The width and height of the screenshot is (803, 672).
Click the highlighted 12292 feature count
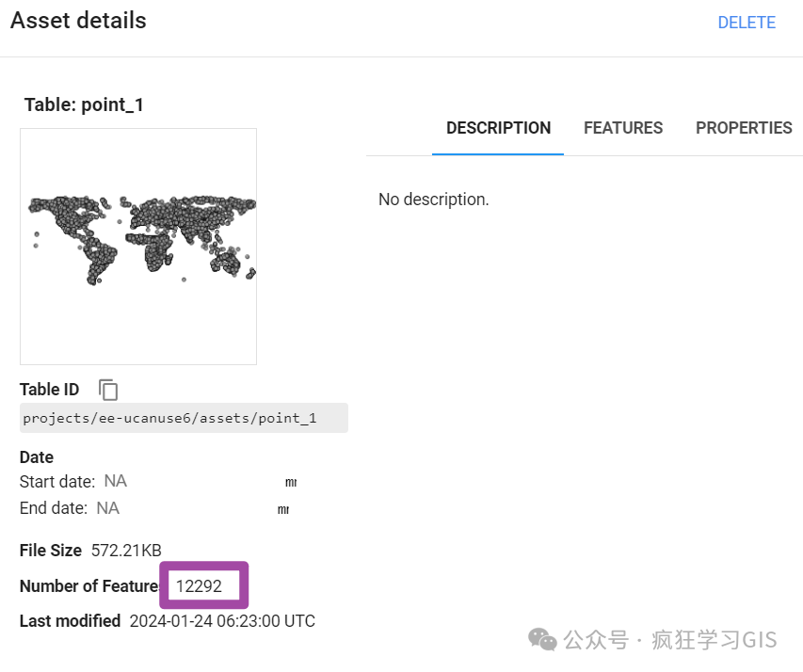[x=199, y=585]
